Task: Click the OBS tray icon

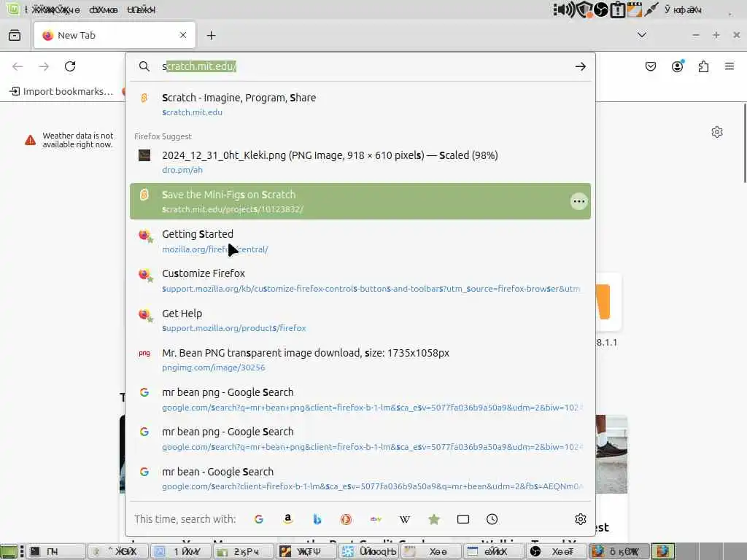Action: tap(601, 9)
